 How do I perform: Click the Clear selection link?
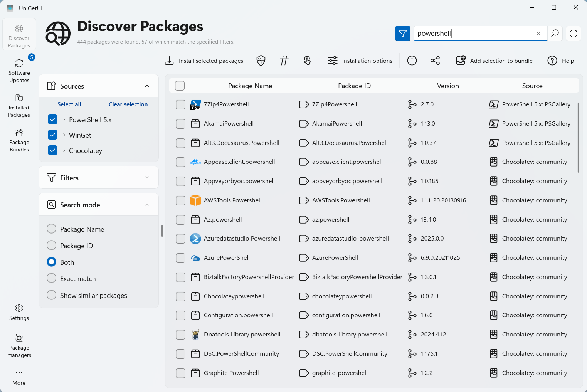point(128,104)
